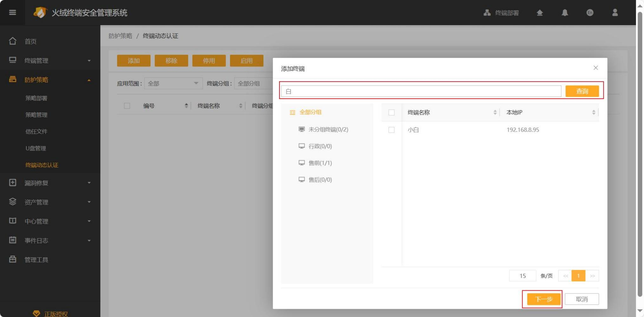Open the 应用范围 dropdown

(173, 83)
